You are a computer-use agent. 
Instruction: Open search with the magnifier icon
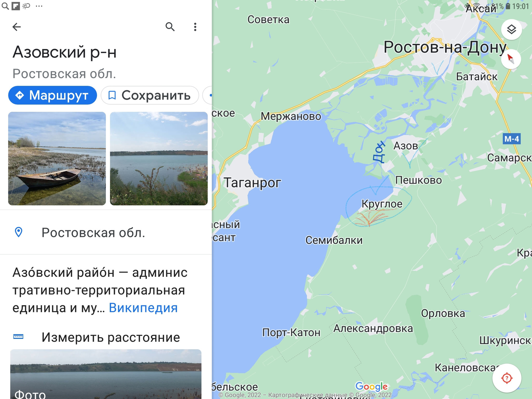click(170, 27)
